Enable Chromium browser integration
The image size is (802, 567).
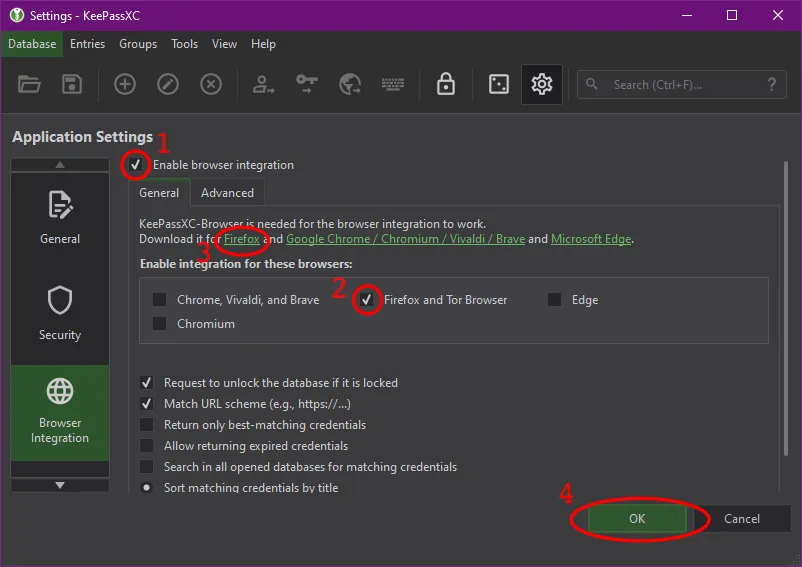(x=160, y=324)
